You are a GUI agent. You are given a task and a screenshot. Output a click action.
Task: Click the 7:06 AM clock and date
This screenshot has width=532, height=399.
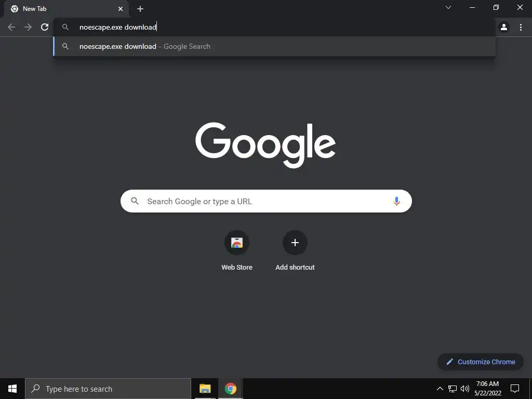click(487, 389)
